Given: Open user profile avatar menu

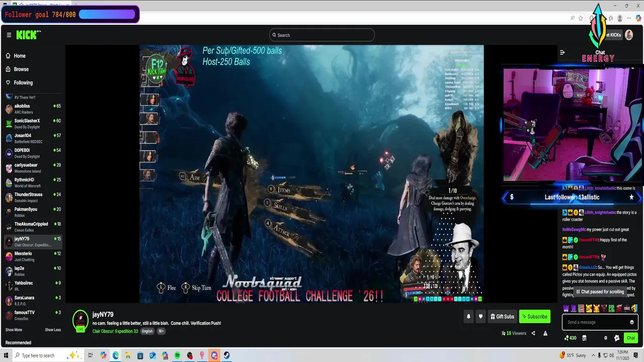Looking at the screenshot, I should pyautogui.click(x=629, y=35).
